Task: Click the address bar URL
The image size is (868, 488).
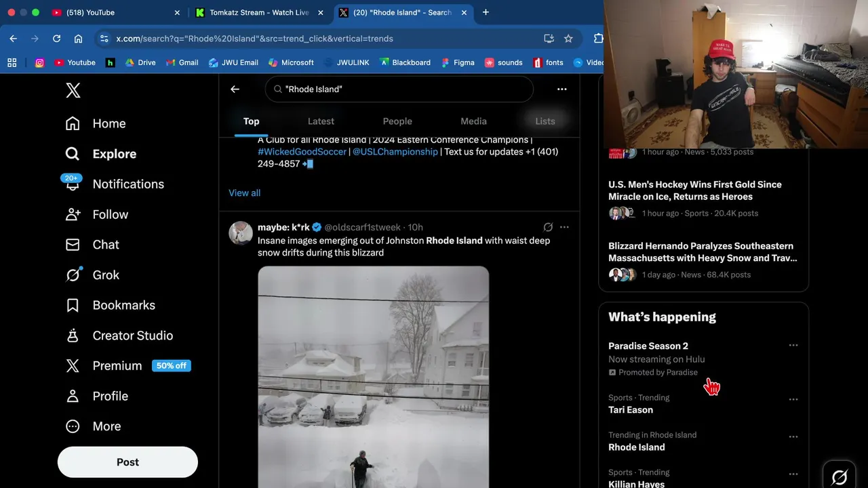Action: tap(255, 39)
